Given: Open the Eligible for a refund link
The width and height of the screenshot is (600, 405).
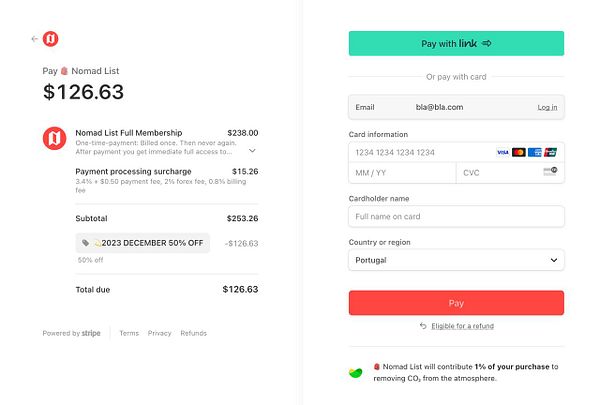Looking at the screenshot, I should tap(461, 326).
